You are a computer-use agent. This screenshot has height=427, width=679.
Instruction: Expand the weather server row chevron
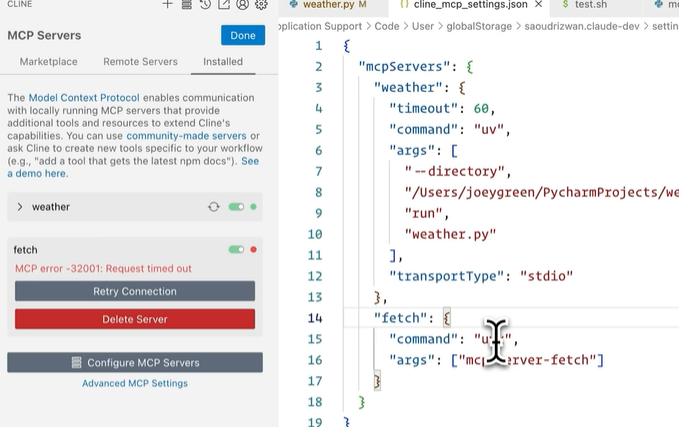coord(19,207)
